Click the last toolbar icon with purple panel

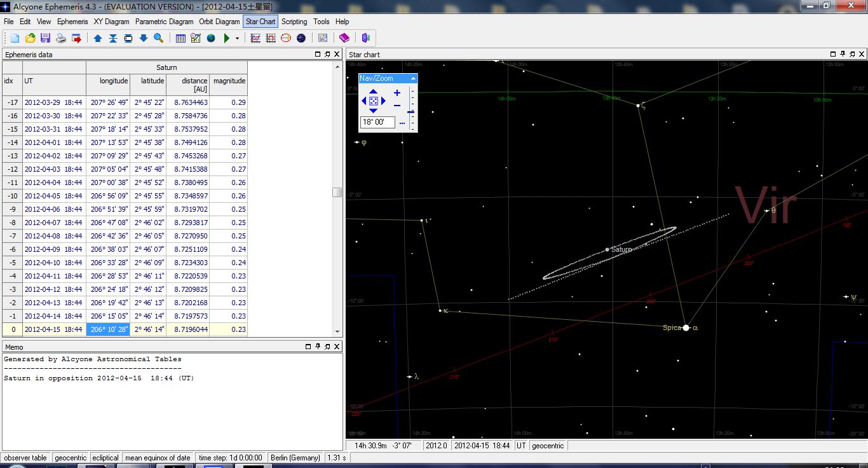click(366, 38)
